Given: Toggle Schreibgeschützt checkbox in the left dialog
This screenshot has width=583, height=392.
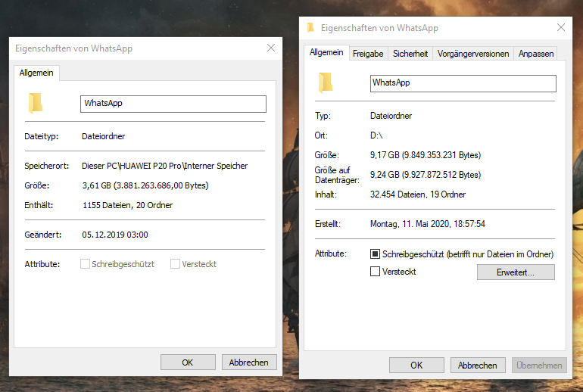Looking at the screenshot, I should point(85,264).
